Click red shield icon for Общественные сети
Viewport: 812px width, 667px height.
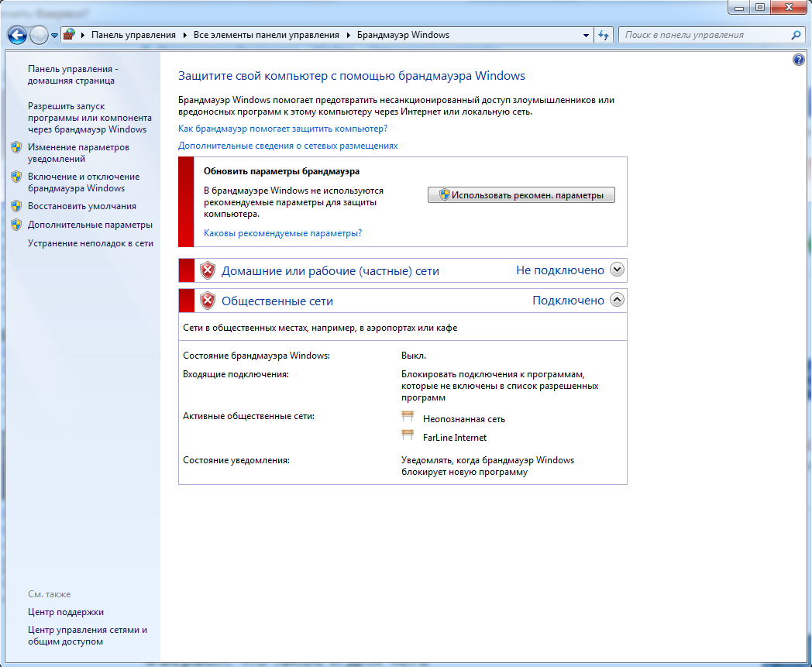pos(208,301)
